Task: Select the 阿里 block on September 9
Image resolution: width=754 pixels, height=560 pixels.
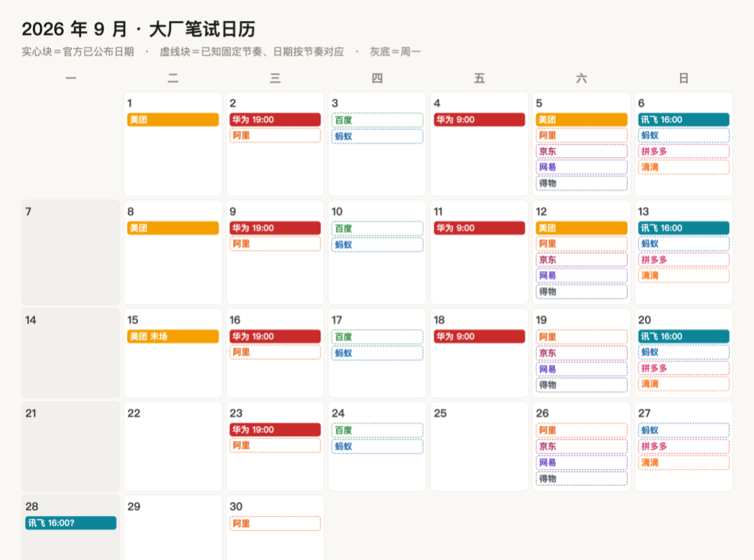Action: [x=275, y=244]
